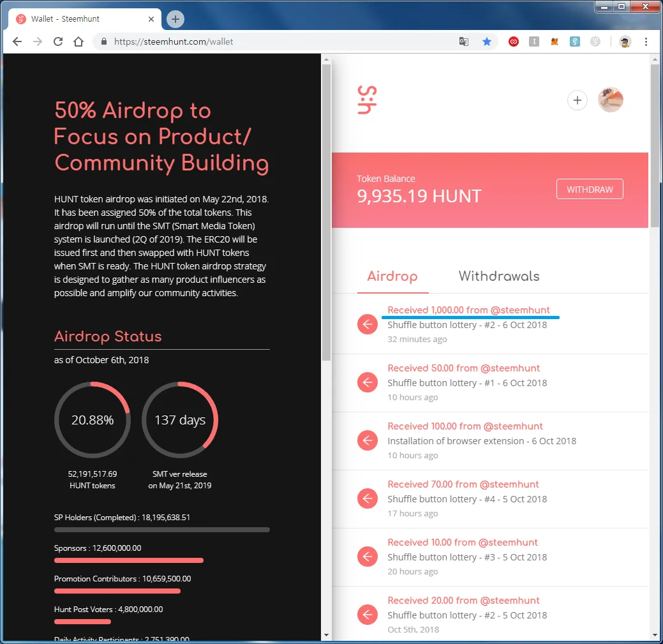The width and height of the screenshot is (663, 644).
Task: Click the Steemhunt logo
Action: pos(367,100)
